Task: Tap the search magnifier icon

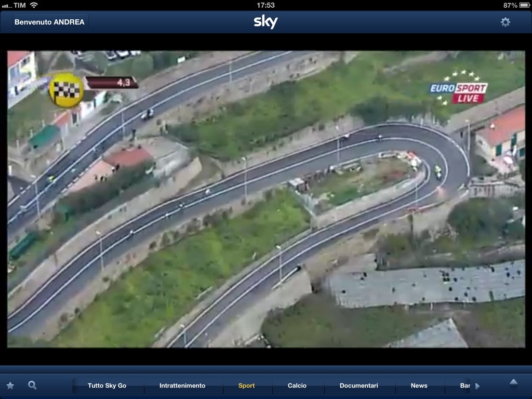Action: point(32,385)
